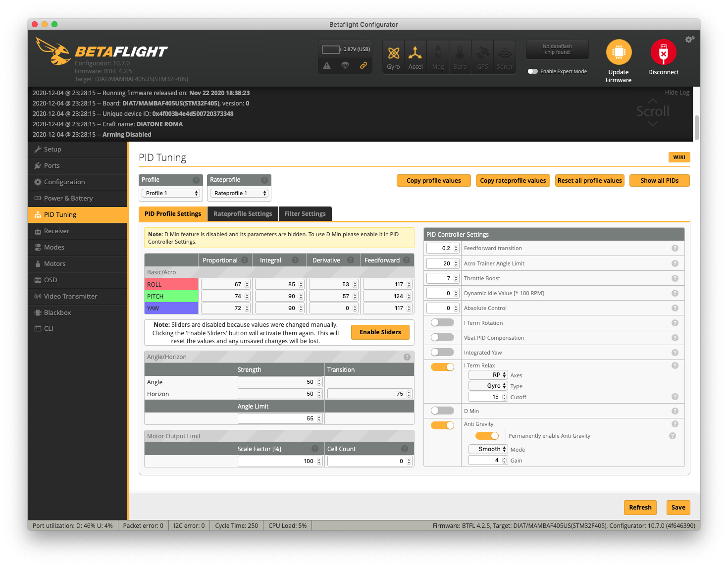The image size is (728, 567).
Task: Show help for Feedforward column
Action: 407,260
